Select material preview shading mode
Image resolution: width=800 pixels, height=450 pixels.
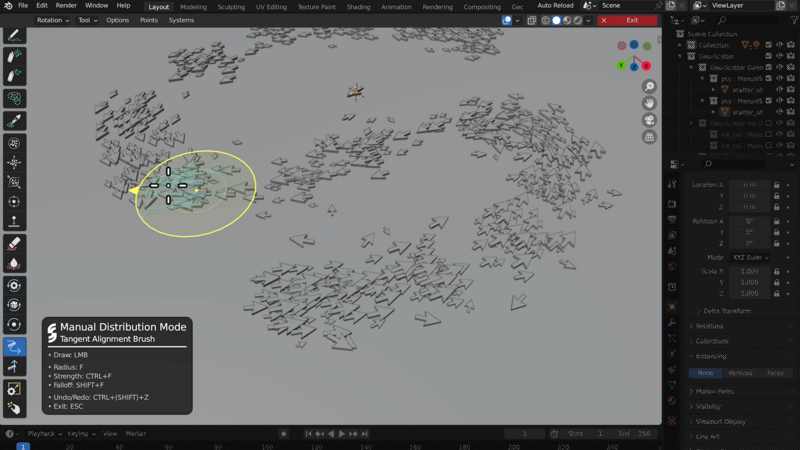[567, 20]
